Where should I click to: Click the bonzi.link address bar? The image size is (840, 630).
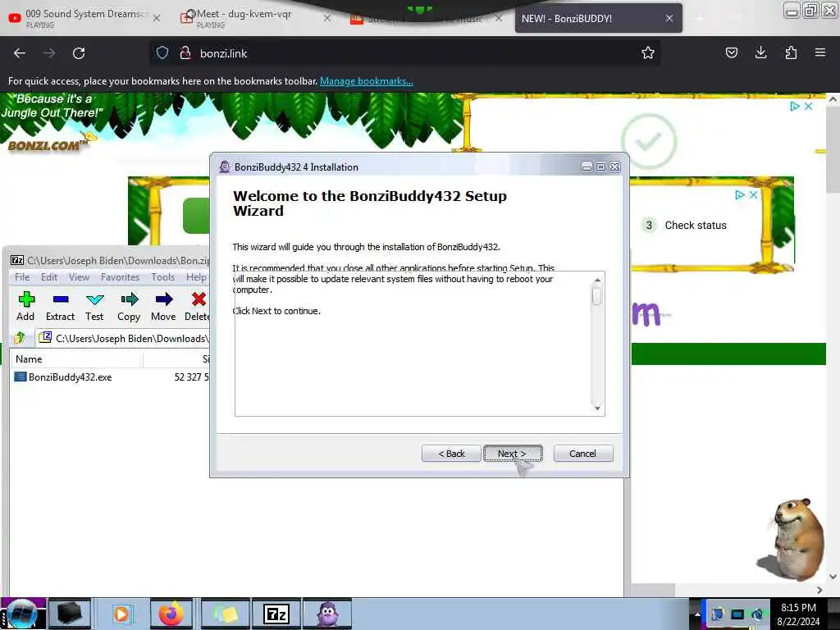(x=404, y=53)
